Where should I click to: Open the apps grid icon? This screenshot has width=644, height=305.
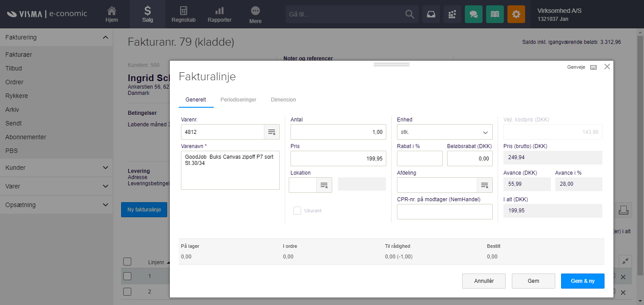(452, 14)
